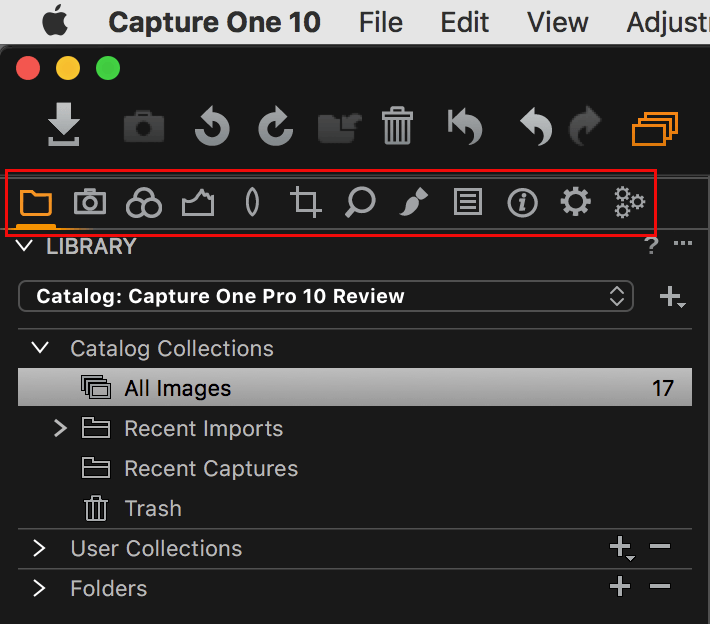
Task: Open the File menu
Action: coord(381,22)
